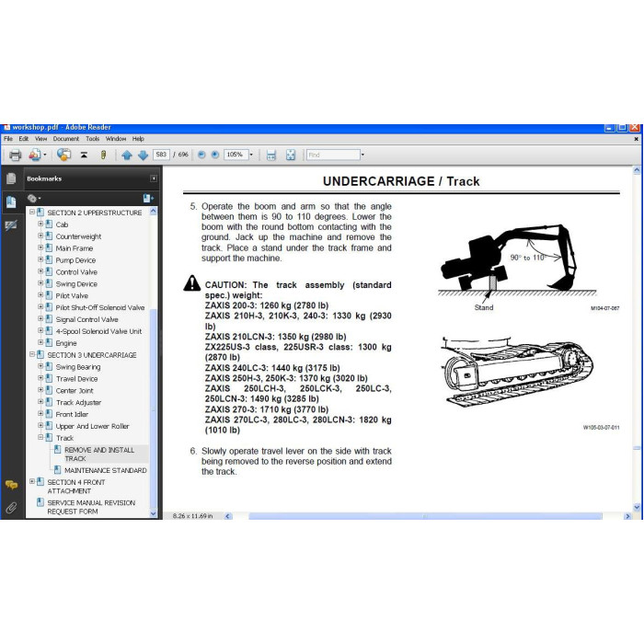Collapse SECTION 3 UNDERCARRIAGE tree node

click(32, 354)
